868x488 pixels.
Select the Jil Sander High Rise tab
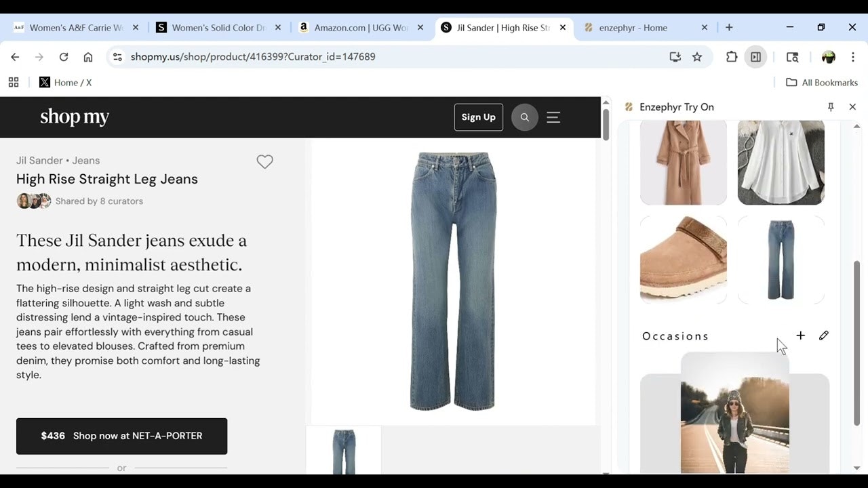504,28
